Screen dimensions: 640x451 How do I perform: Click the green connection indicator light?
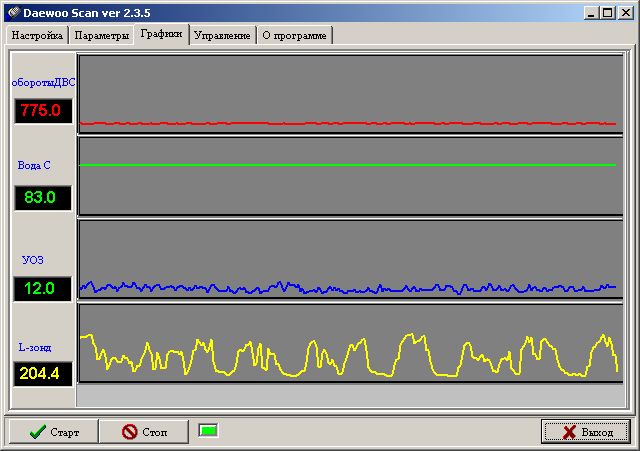(208, 431)
